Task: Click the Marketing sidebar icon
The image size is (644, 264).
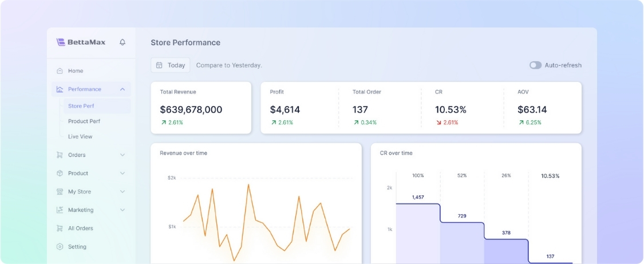Action: (60, 210)
